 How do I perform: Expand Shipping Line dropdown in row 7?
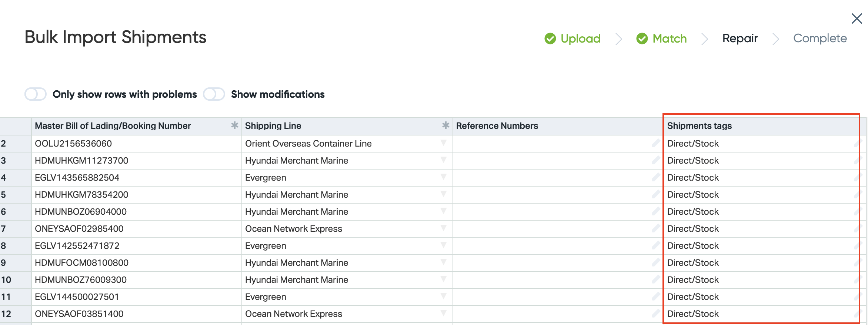tap(443, 228)
